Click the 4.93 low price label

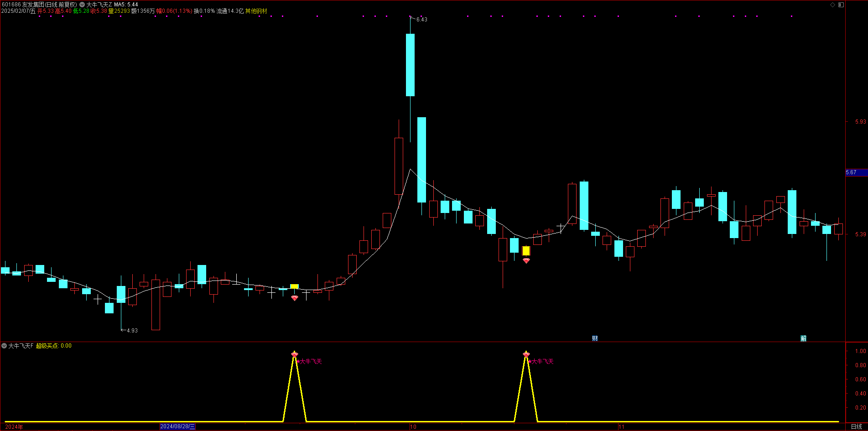point(132,331)
